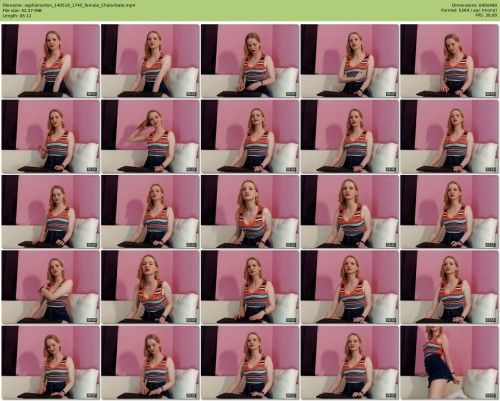The height and width of the screenshot is (401, 500).
Task: Select the last thumbnail showing the person standing
Action: coord(449,362)
